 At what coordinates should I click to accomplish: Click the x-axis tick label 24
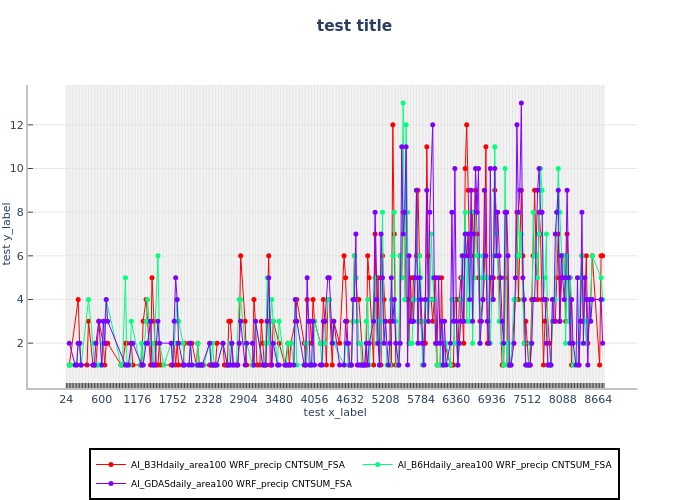[x=66, y=398]
